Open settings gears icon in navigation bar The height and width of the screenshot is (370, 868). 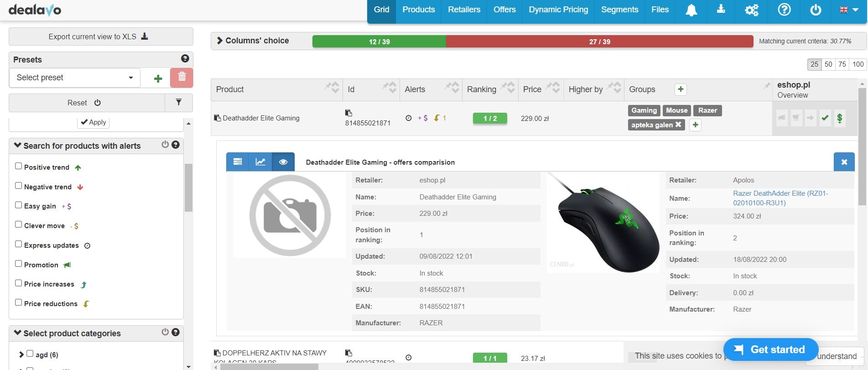click(x=752, y=10)
